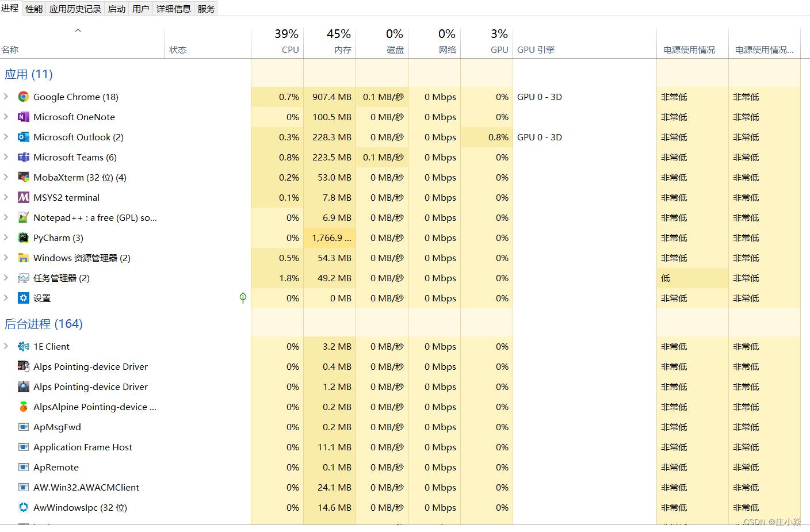Screen dimensions: 810x532
Task: Expand the 设置 row
Action: click(6, 298)
